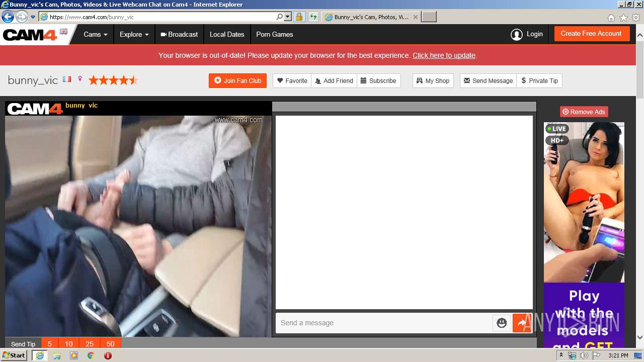Screen dimensions: 644x362
Task: Open the browser Tools gear icon
Action: (636, 18)
